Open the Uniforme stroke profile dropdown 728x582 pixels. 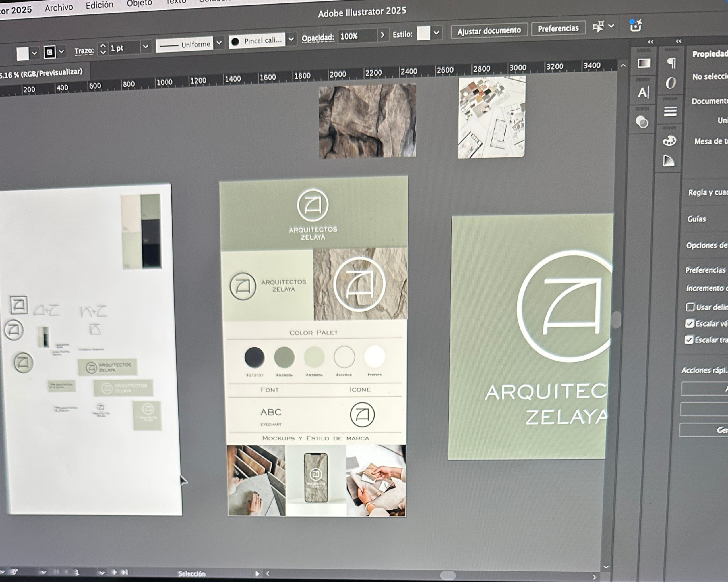pyautogui.click(x=219, y=43)
